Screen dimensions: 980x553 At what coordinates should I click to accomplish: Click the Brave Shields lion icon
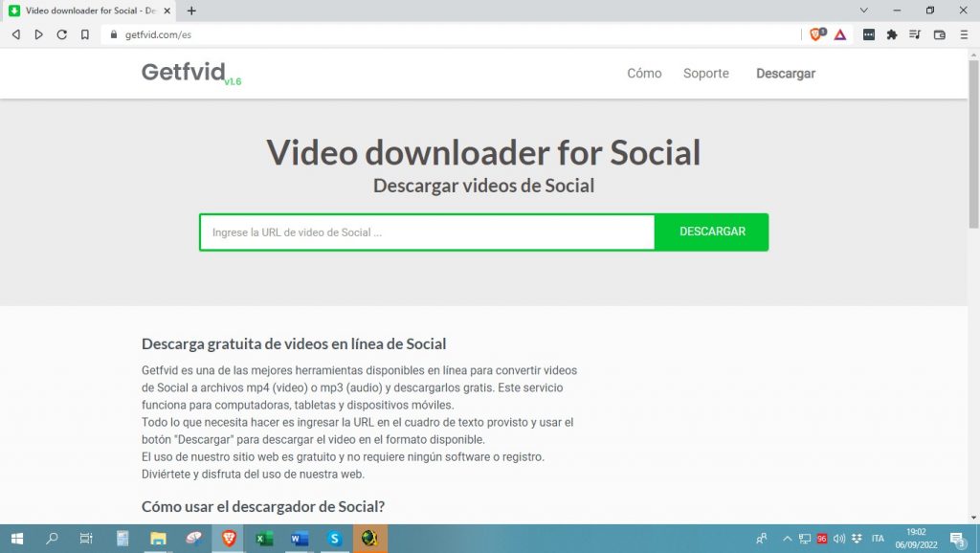pos(816,34)
